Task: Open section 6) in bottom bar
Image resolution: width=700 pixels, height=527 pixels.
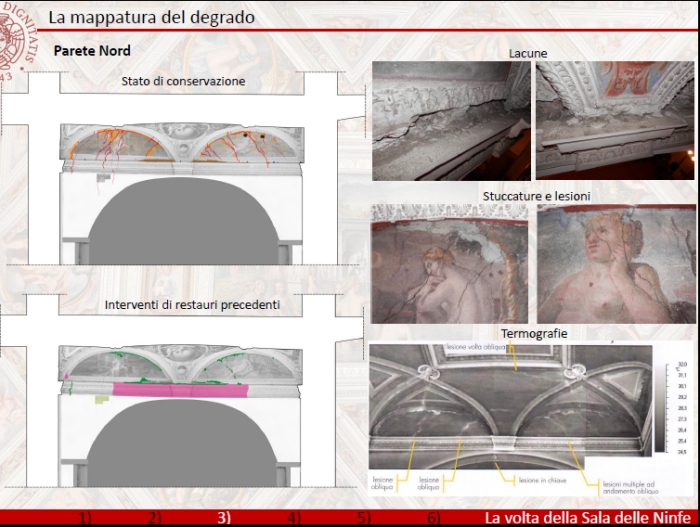Action: click(x=433, y=518)
